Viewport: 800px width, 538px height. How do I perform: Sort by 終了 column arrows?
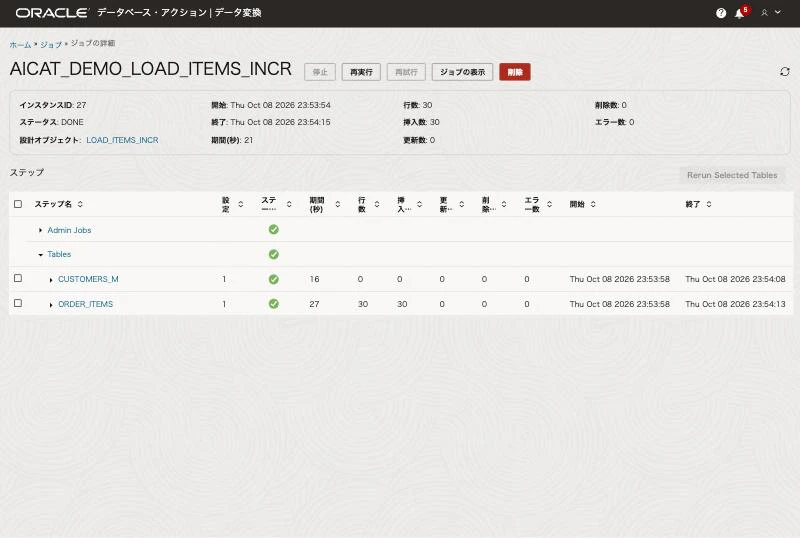click(709, 204)
